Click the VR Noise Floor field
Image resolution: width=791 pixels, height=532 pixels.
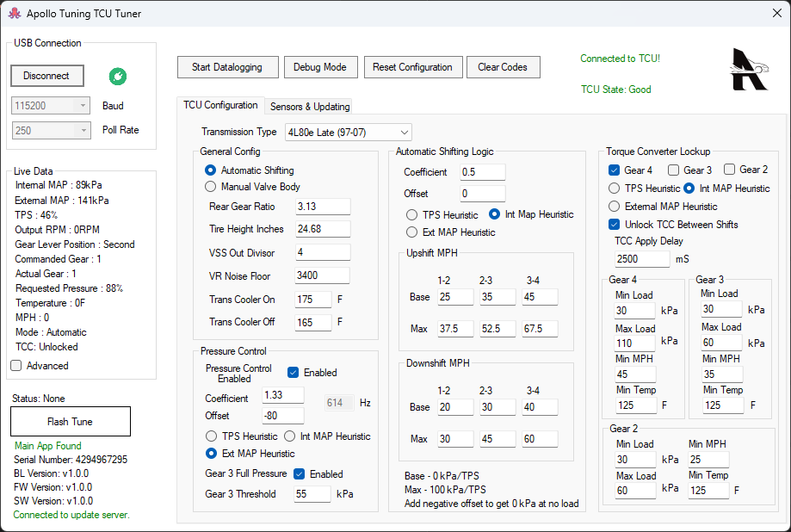pos(323,275)
